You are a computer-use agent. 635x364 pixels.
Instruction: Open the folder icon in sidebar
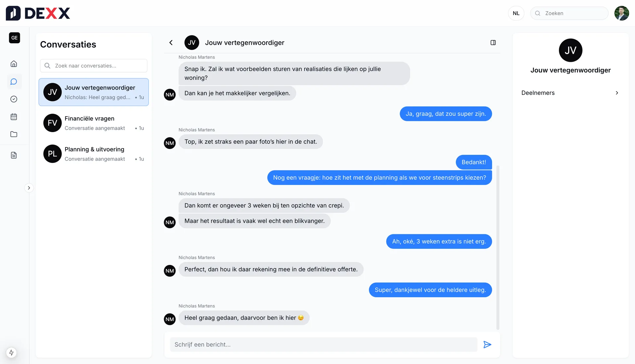(x=14, y=134)
